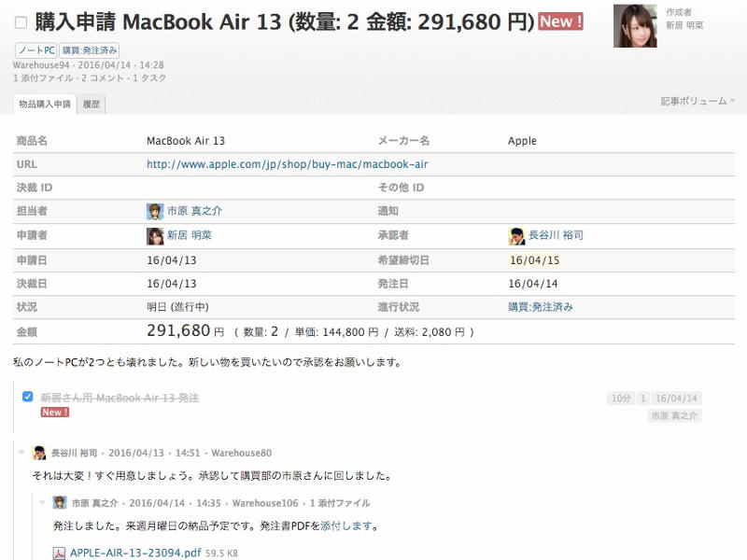Click the struck-through 新居さん用 MacBook Air 13 発注 task

120,398
